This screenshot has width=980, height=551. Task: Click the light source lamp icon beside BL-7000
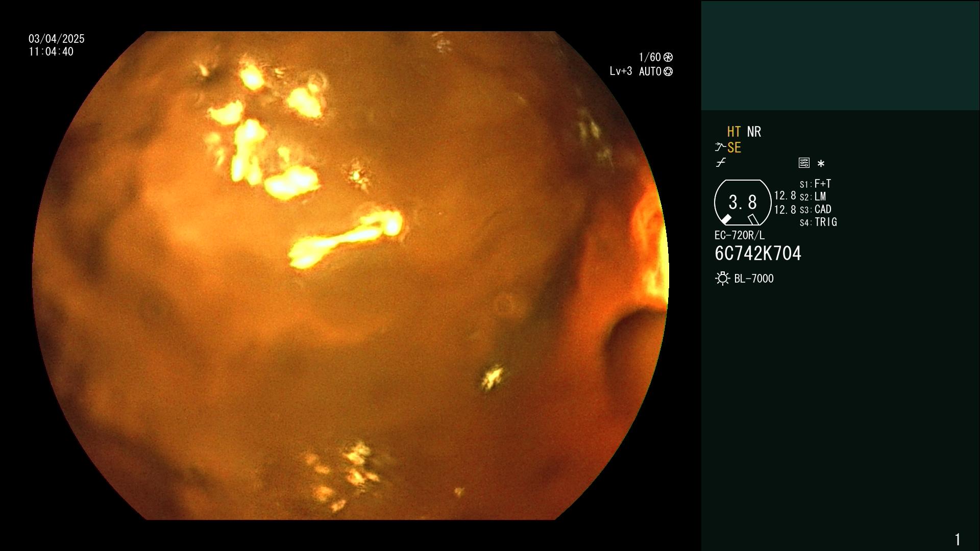pos(722,279)
